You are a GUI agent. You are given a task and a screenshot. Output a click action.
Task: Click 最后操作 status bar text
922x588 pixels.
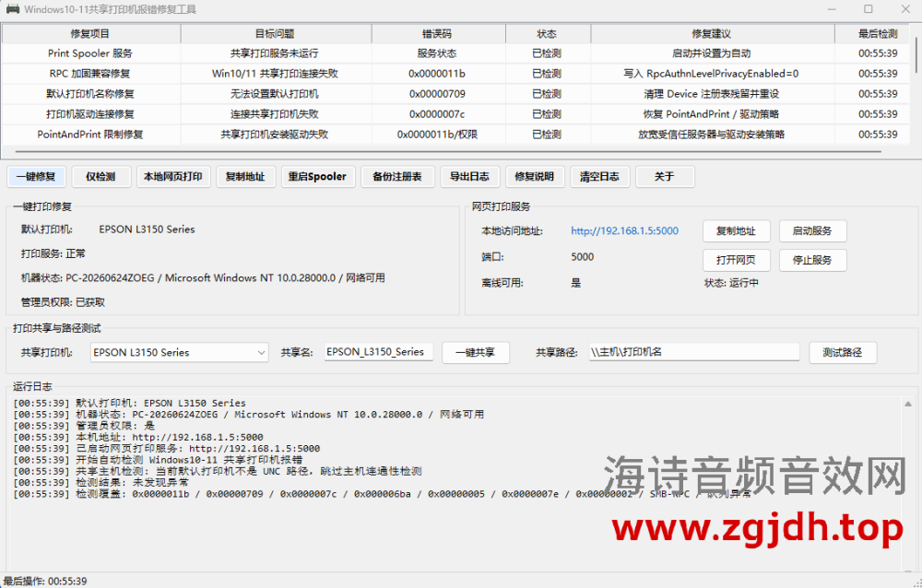(x=44, y=581)
